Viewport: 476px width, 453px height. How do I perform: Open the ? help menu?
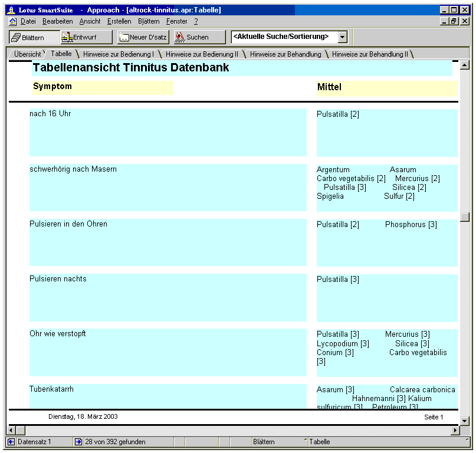[x=196, y=21]
